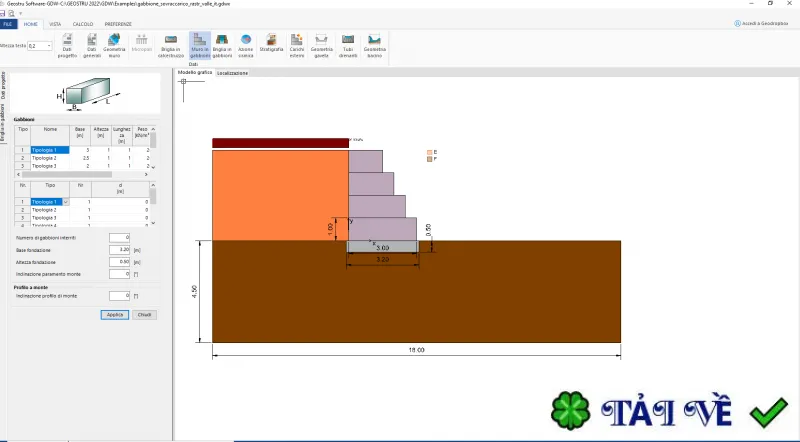Click the Applica button

(115, 315)
